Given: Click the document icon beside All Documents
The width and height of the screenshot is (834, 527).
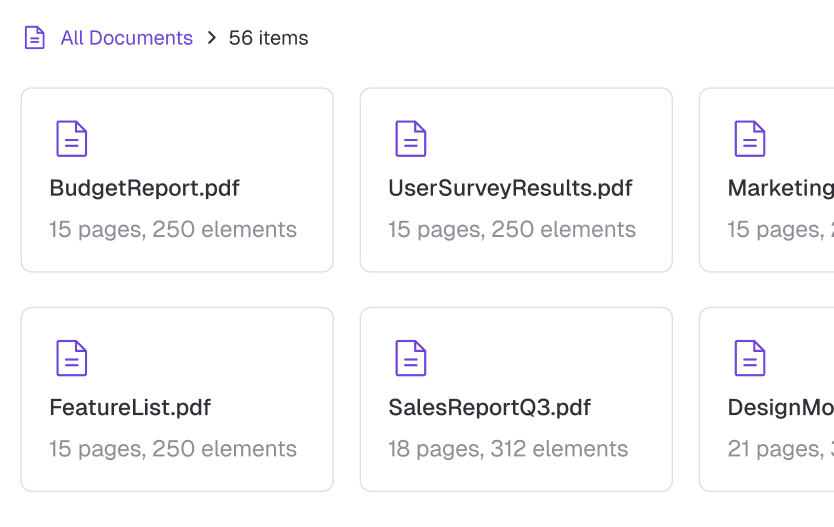Looking at the screenshot, I should (x=35, y=38).
